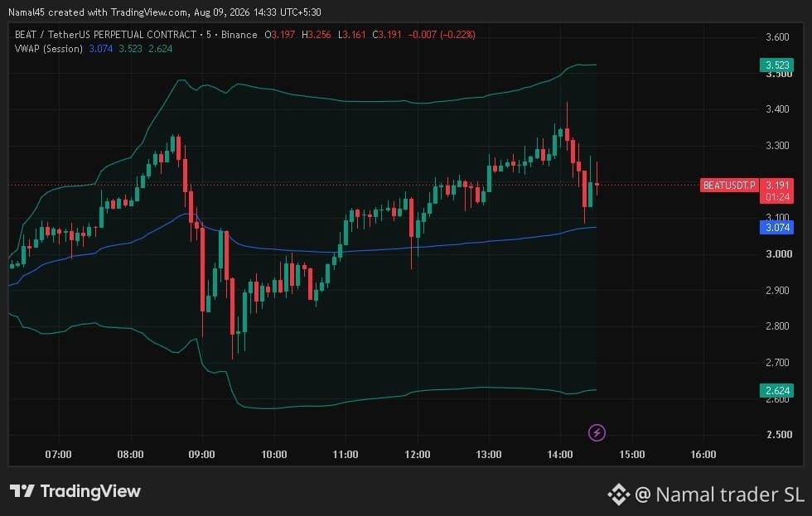The width and height of the screenshot is (812, 516).
Task: Click the green 3.523 upper band label
Action: tap(777, 65)
